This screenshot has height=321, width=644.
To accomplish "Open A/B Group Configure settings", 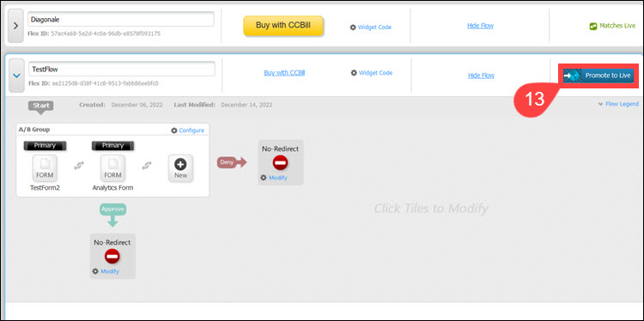I will coord(188,130).
